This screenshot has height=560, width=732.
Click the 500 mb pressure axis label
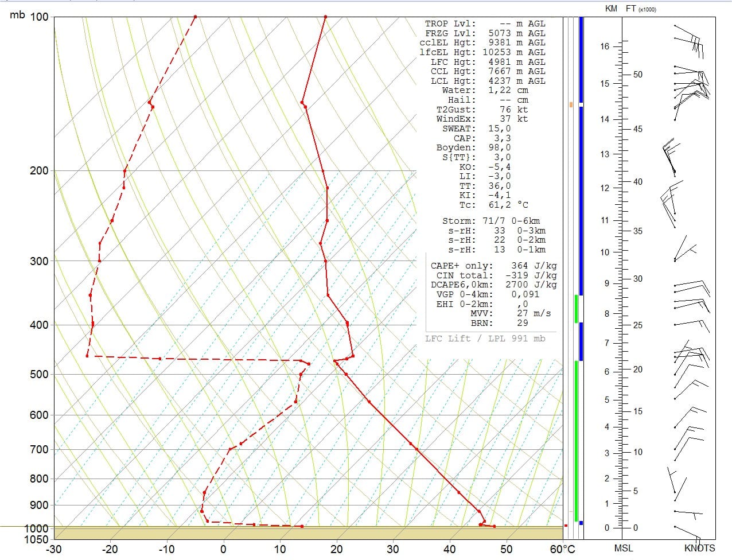coord(38,375)
